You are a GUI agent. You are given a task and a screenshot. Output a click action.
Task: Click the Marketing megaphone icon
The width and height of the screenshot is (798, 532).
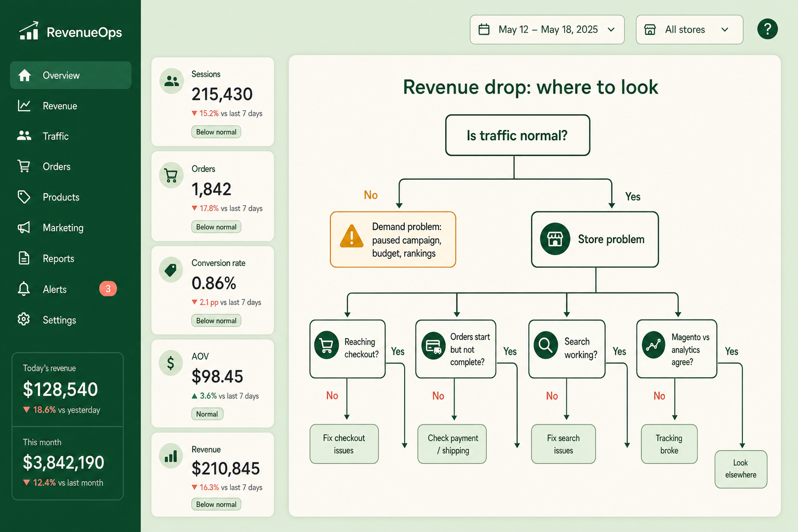(x=24, y=228)
